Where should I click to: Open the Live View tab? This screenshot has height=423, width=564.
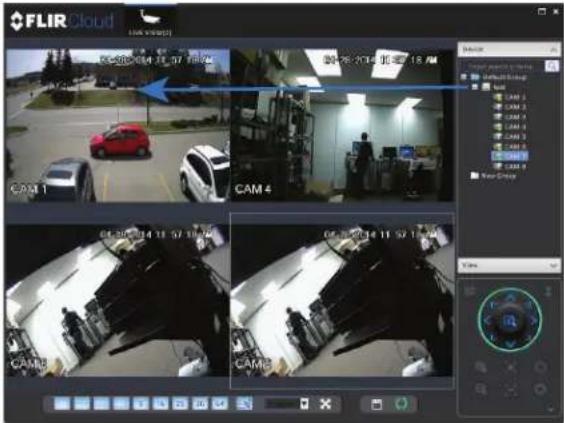150,21
